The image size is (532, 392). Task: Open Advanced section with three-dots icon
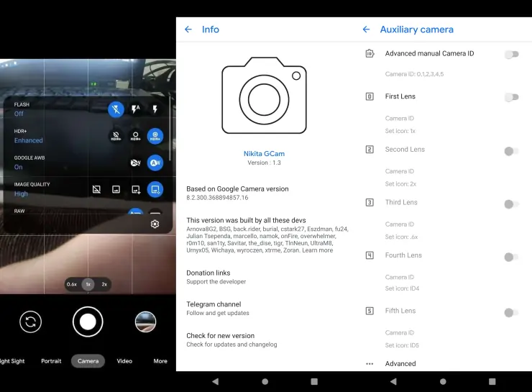point(370,364)
